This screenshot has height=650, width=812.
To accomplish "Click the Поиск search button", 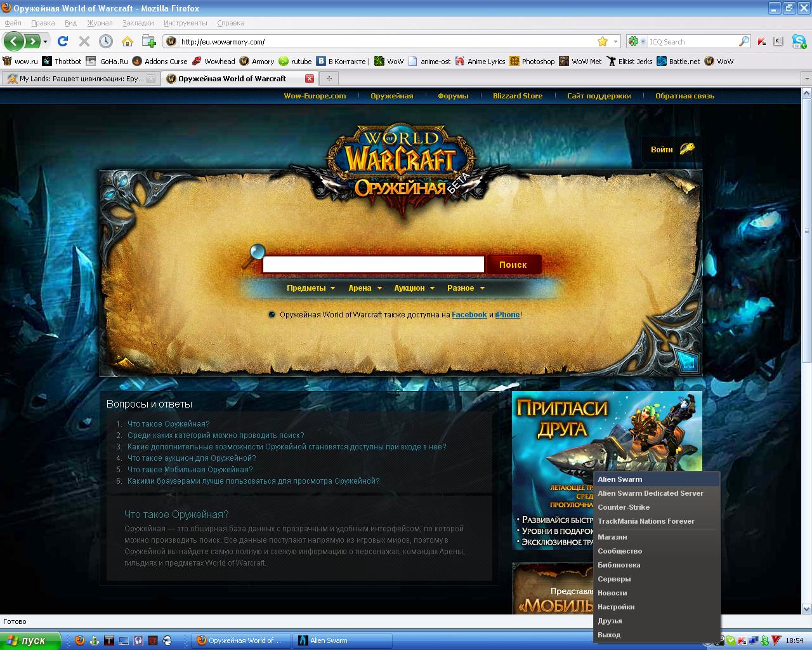I will coord(513,265).
